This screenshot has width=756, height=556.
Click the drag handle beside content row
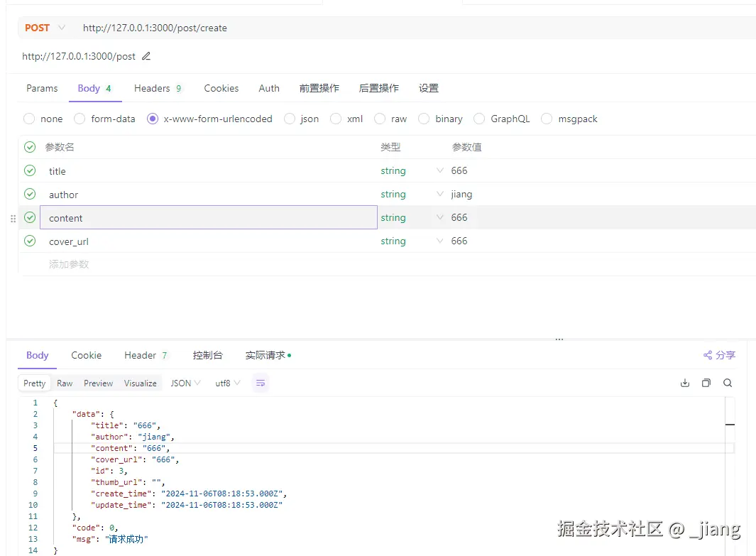click(13, 219)
